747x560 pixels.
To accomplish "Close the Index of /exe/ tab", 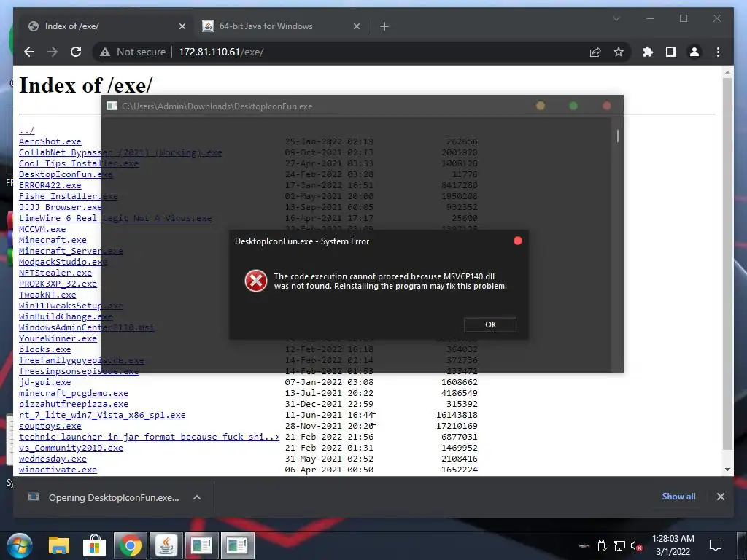I will (x=182, y=27).
